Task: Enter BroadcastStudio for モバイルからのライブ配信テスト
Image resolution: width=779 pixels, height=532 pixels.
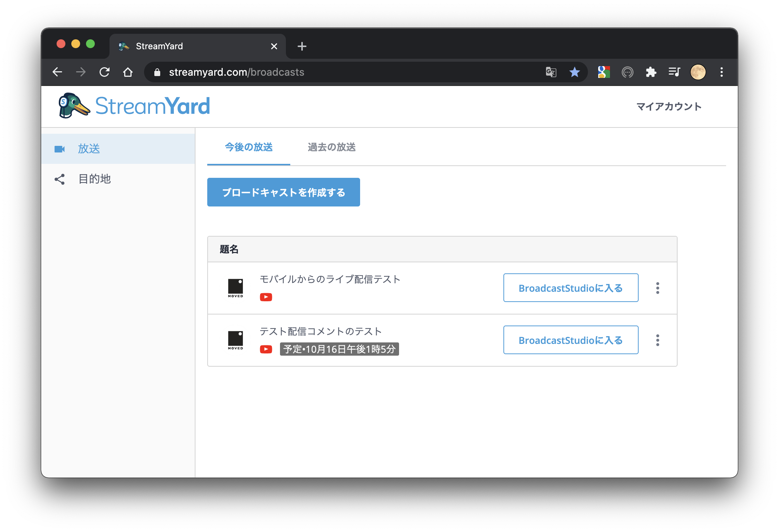Action: (571, 288)
